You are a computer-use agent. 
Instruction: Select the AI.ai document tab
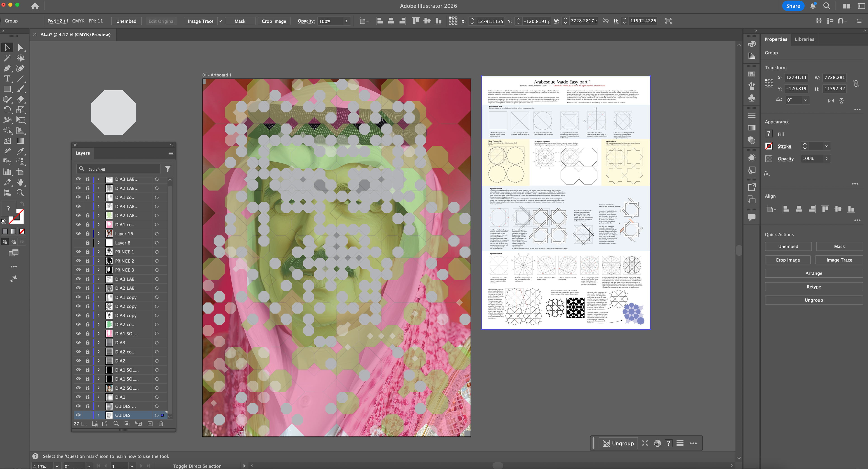75,34
